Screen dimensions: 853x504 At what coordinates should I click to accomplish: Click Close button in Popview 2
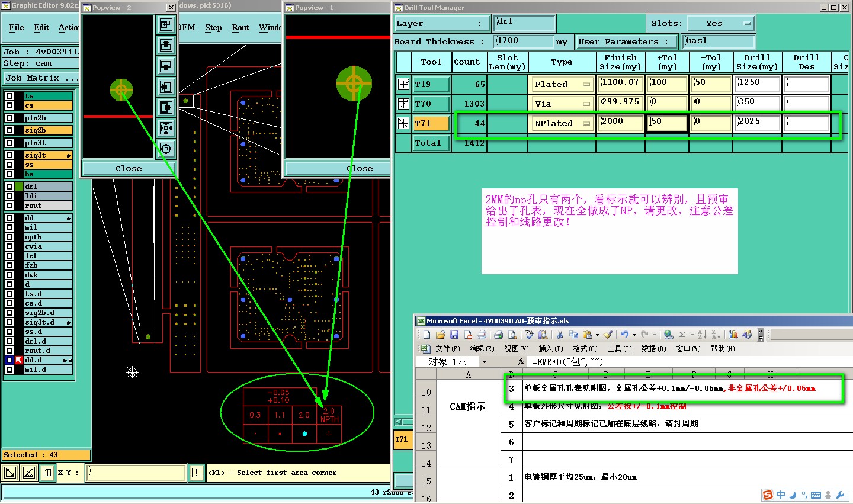129,169
